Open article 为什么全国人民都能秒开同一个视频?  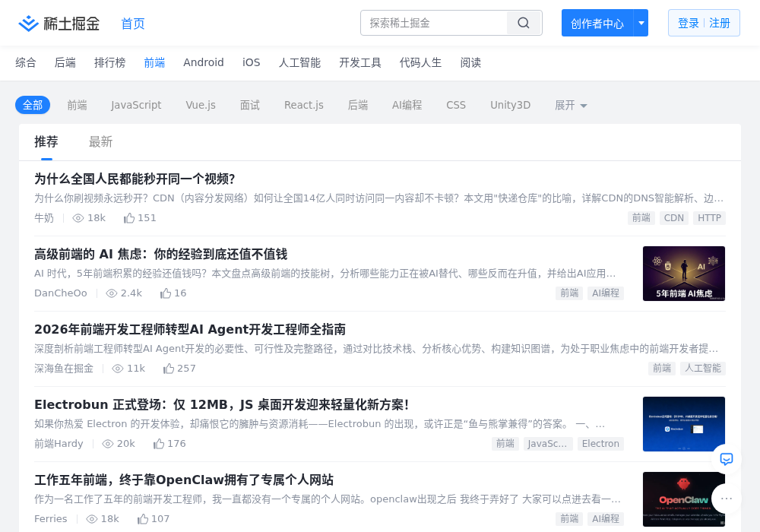point(135,179)
